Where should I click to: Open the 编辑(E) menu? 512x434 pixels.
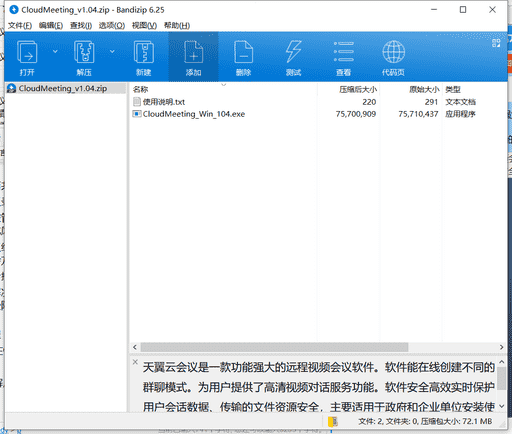coord(51,26)
